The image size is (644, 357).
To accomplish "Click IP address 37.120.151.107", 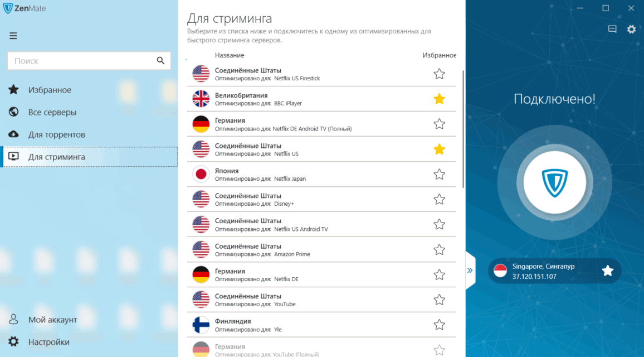I will pos(534,276).
